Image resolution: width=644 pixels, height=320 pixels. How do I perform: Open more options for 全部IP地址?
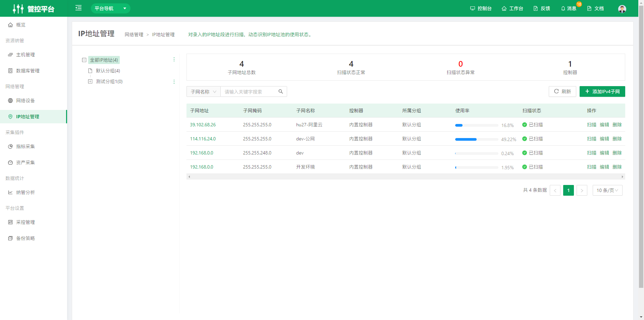point(174,59)
